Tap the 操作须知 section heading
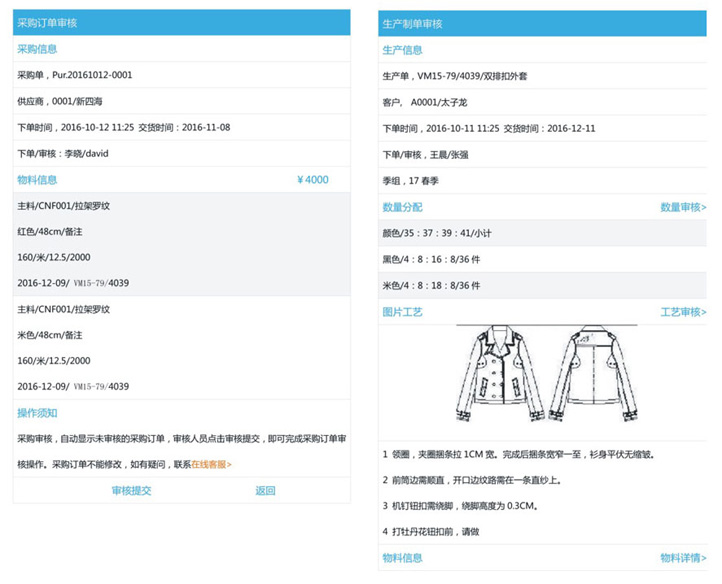Viewport: 722px width, 584px height. [37, 413]
